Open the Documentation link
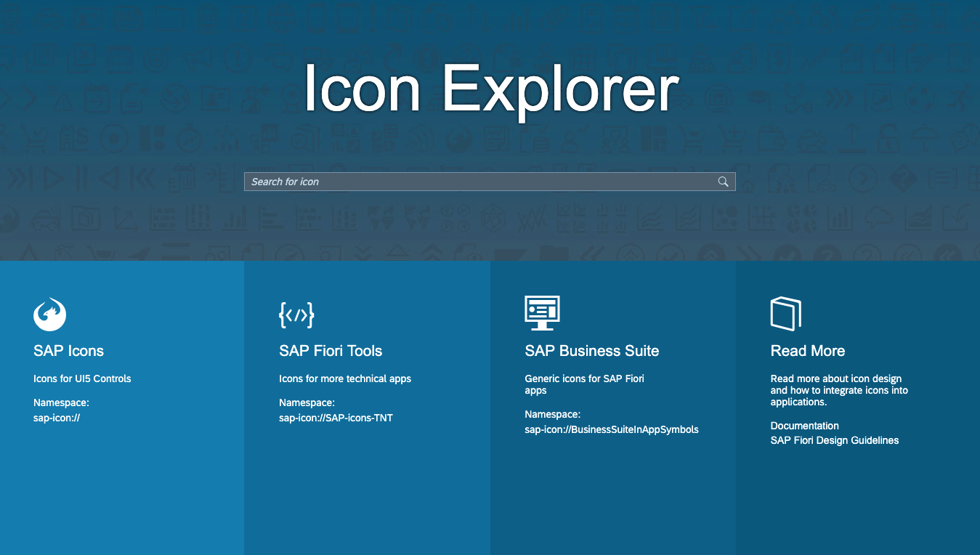The width and height of the screenshot is (980, 555). (805, 426)
